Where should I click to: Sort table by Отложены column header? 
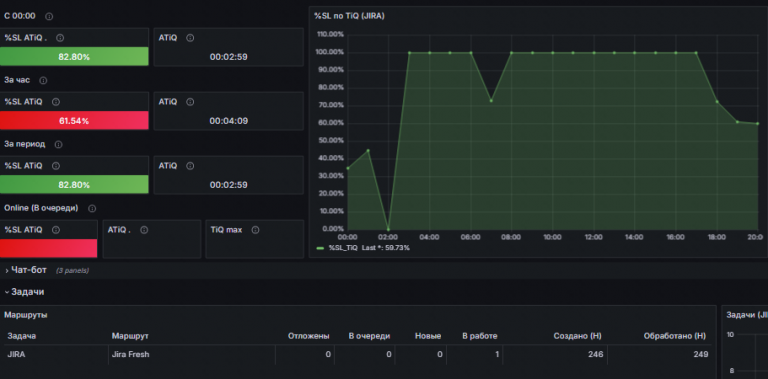309,336
